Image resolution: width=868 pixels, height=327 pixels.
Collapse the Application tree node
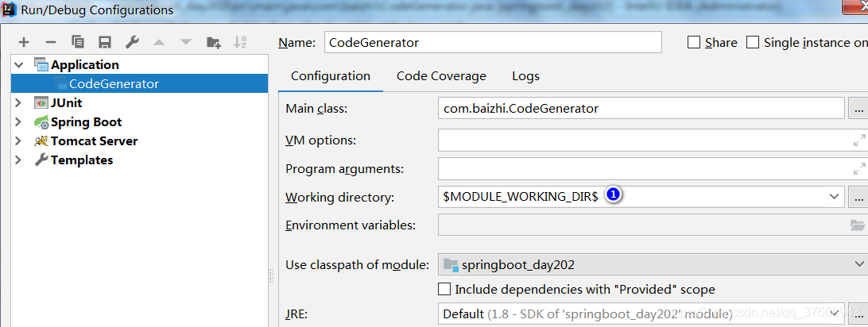click(x=19, y=65)
